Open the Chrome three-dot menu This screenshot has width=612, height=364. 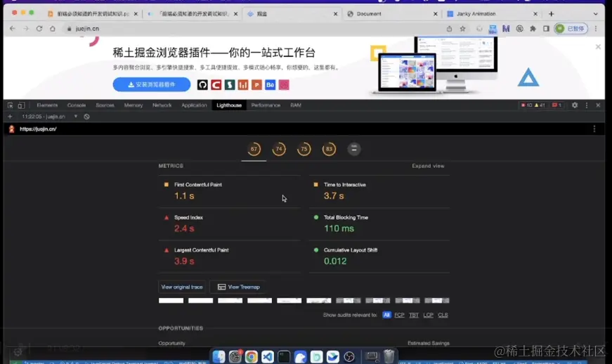pos(596,29)
